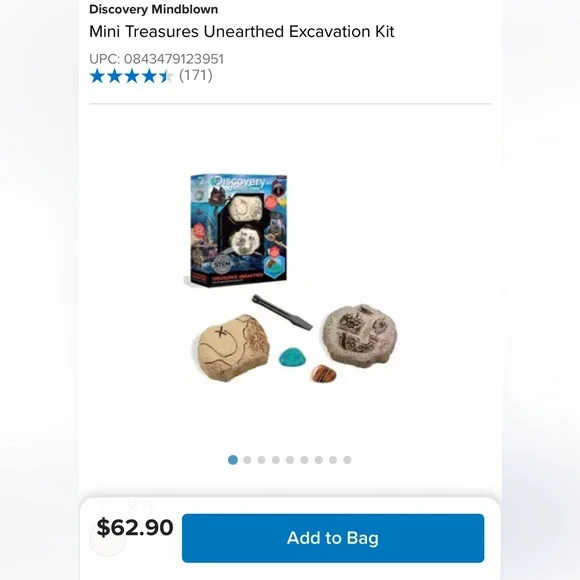The height and width of the screenshot is (580, 580).
Task: Open the Discovery Mindblown brand page
Action: click(154, 9)
